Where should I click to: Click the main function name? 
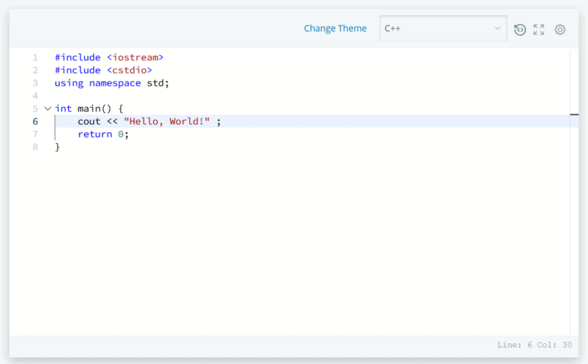[x=89, y=109]
